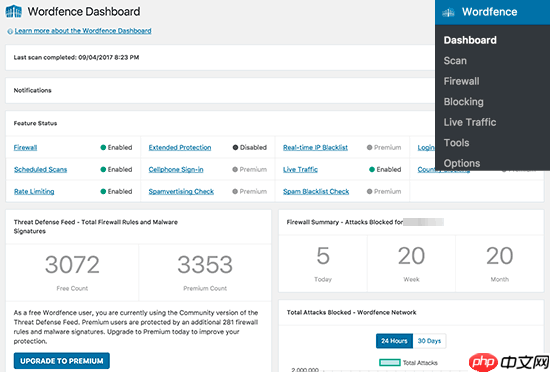Open Options in the Wordfence menu
This screenshot has height=372, width=550.
(x=462, y=163)
